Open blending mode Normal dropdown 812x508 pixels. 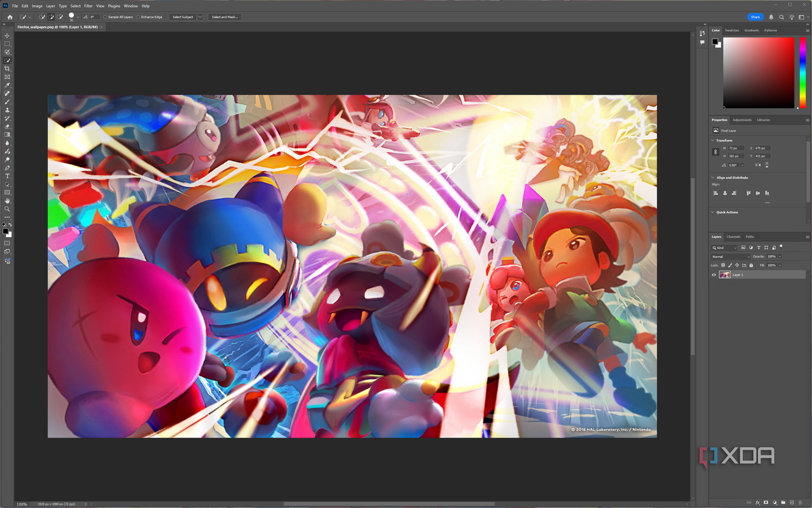730,256
